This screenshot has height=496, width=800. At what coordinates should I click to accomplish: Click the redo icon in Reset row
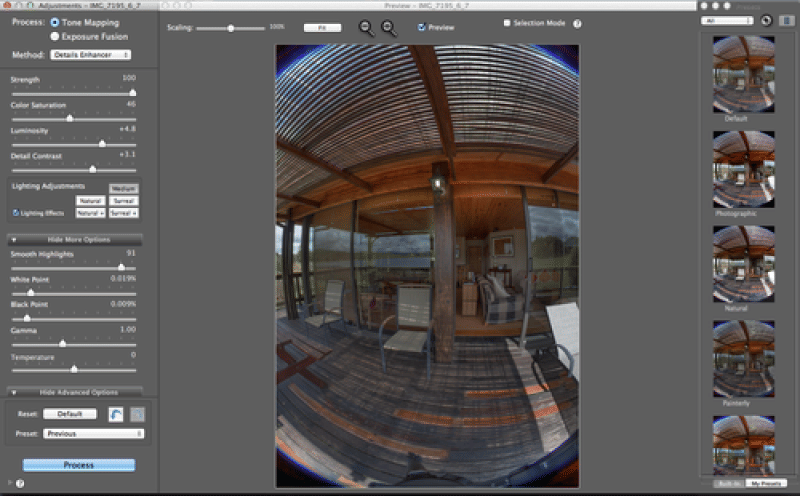[x=136, y=414]
